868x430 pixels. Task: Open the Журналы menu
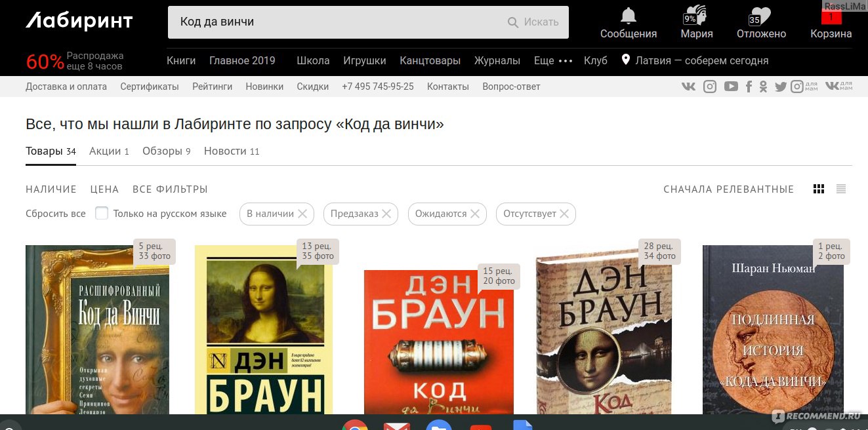[497, 60]
